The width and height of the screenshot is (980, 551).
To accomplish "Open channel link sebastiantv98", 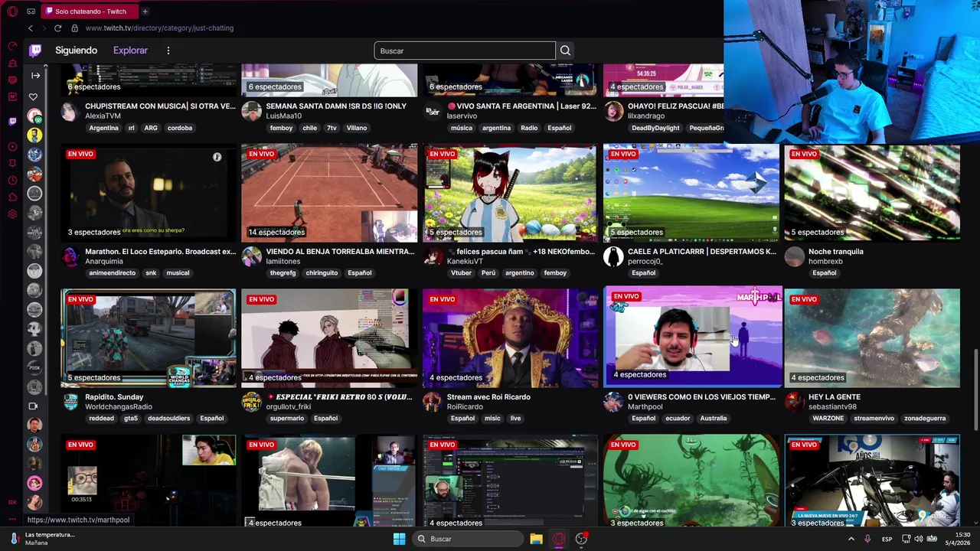I will [x=832, y=407].
